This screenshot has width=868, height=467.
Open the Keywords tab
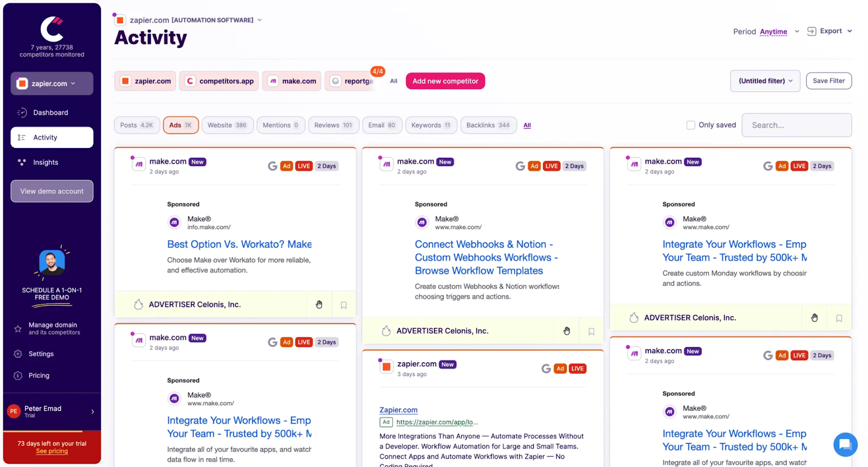coord(431,125)
